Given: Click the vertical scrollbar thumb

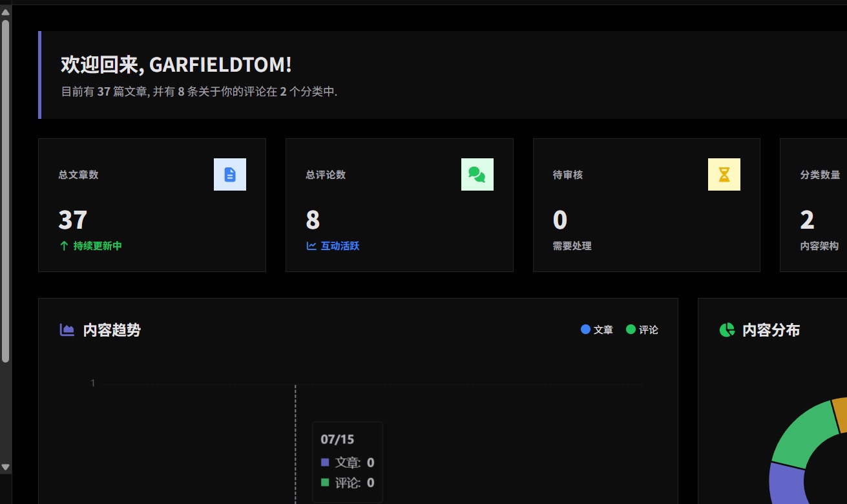Looking at the screenshot, I should [5, 191].
